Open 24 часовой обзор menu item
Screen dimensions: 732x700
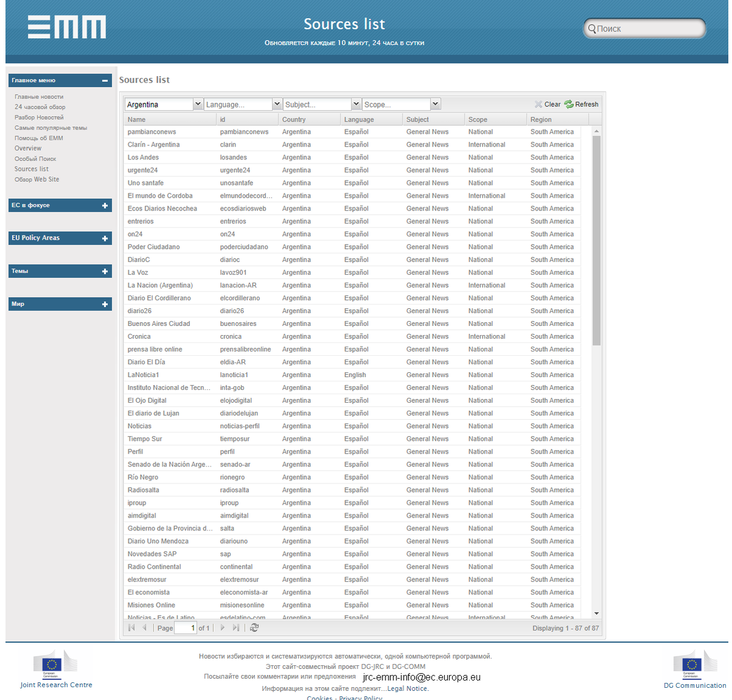(40, 107)
